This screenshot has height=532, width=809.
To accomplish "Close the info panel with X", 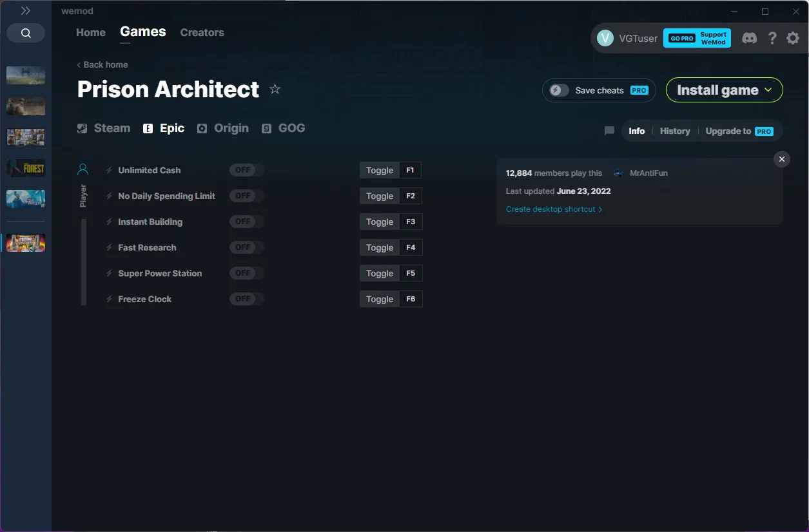I will coord(782,159).
